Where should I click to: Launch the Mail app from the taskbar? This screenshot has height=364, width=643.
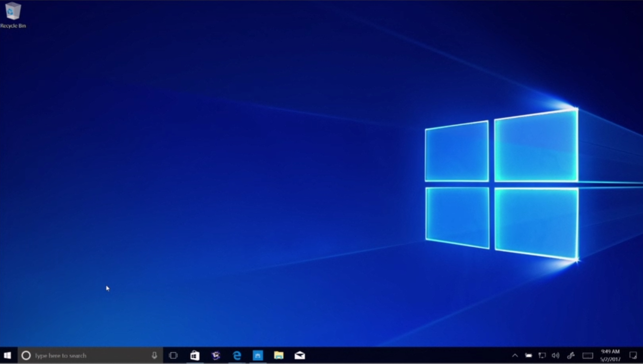(x=300, y=356)
